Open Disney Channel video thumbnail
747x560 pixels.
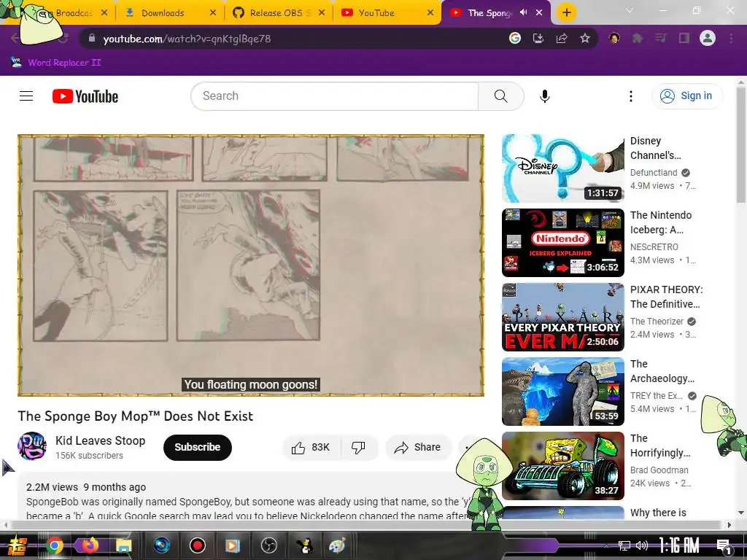[562, 168]
